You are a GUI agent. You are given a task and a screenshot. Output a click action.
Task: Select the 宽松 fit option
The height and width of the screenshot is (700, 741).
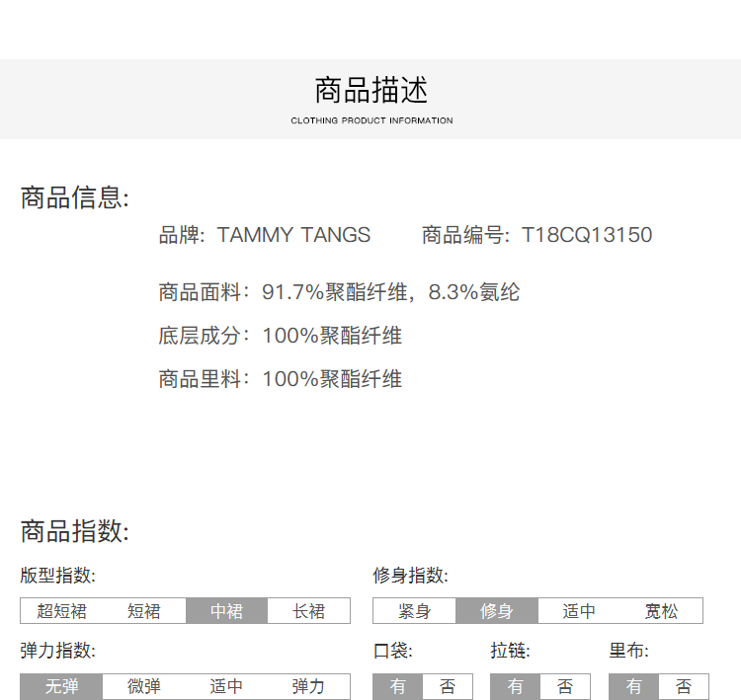[x=661, y=611]
